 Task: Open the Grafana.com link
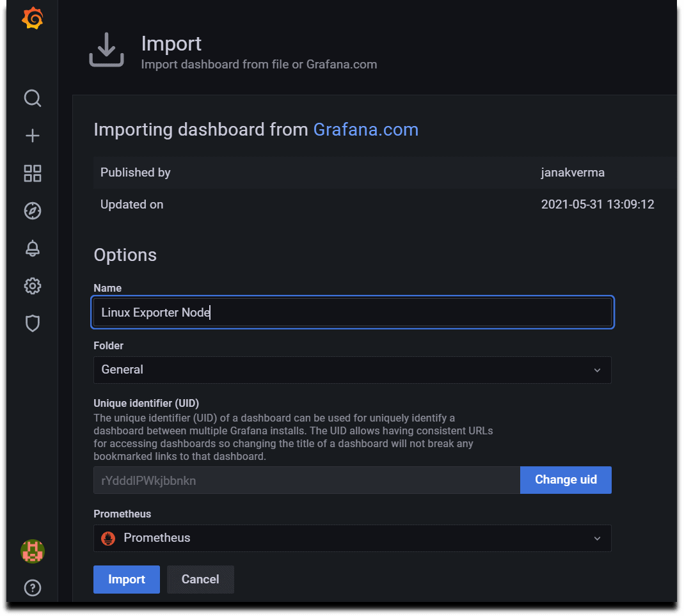pyautogui.click(x=365, y=129)
